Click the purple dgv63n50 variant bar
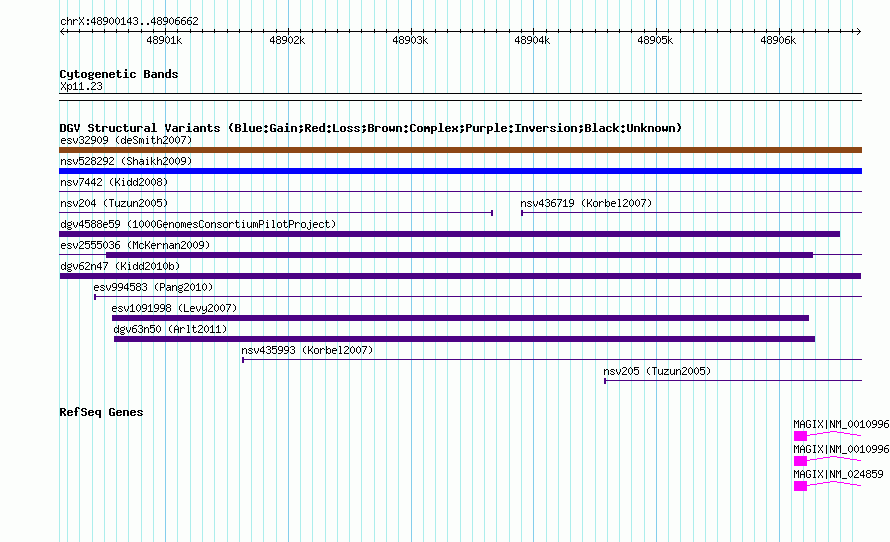The height and width of the screenshot is (542, 890). point(464,339)
